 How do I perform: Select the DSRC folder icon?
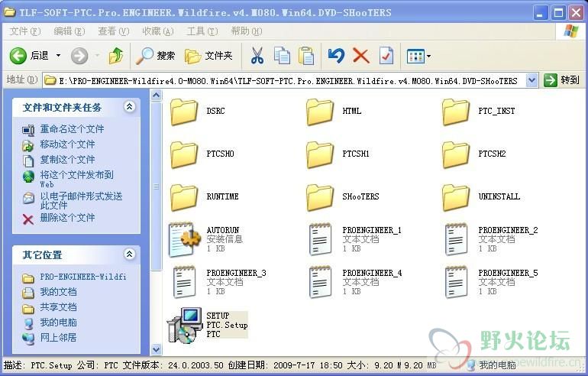[184, 112]
